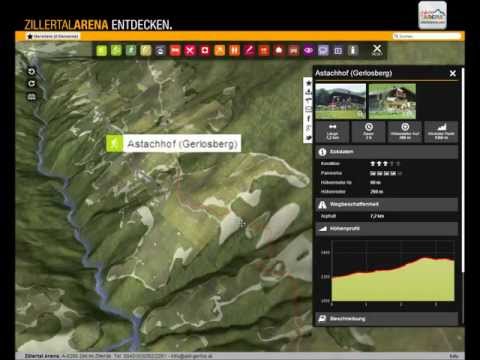This screenshot has width=480, height=360.
Task: Click the highest point tile with ascending bars
Action: [441, 132]
